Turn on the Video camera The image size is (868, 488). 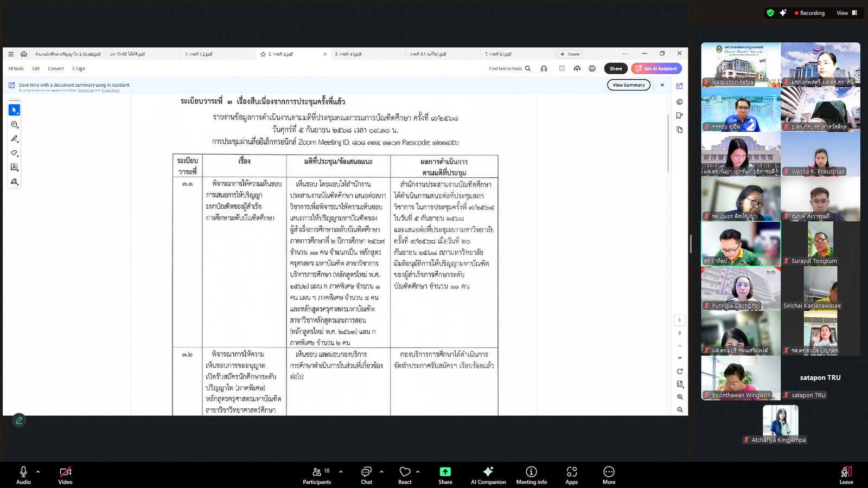click(65, 475)
